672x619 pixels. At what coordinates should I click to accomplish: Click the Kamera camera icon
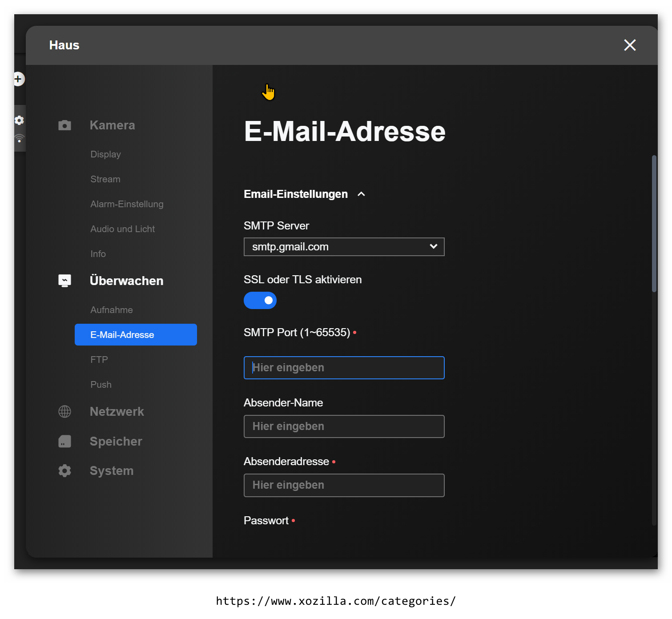click(x=64, y=125)
